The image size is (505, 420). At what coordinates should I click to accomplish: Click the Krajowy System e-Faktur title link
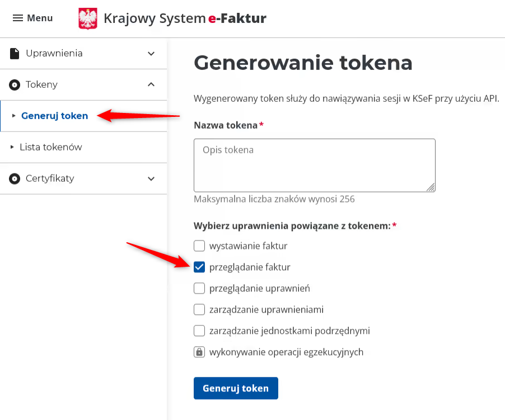[185, 18]
